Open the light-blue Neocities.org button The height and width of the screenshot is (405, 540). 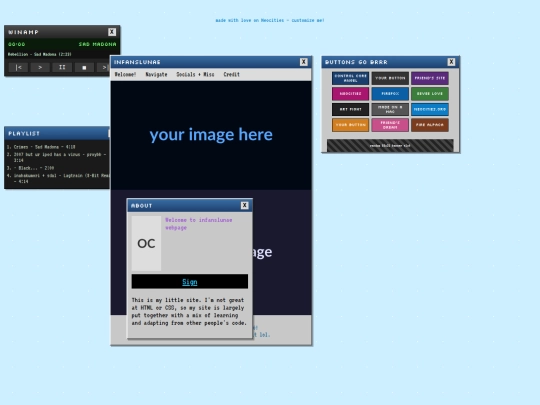[430, 109]
